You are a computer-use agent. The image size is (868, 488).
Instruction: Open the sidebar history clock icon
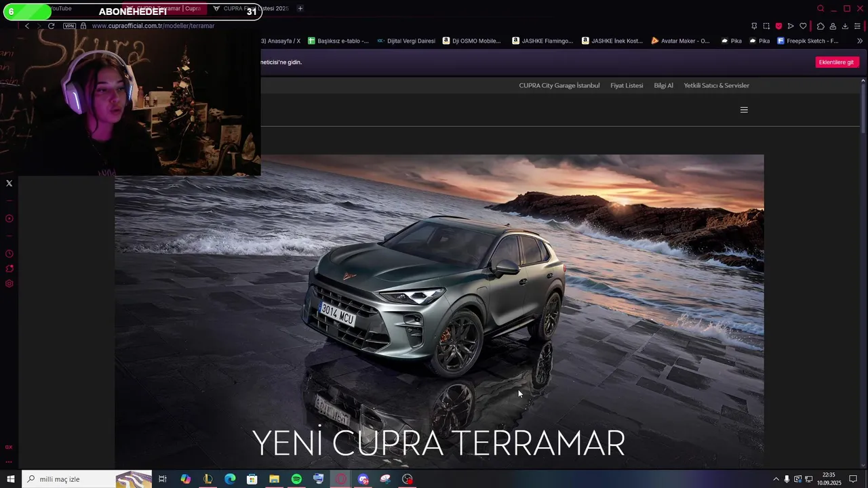tap(9, 253)
